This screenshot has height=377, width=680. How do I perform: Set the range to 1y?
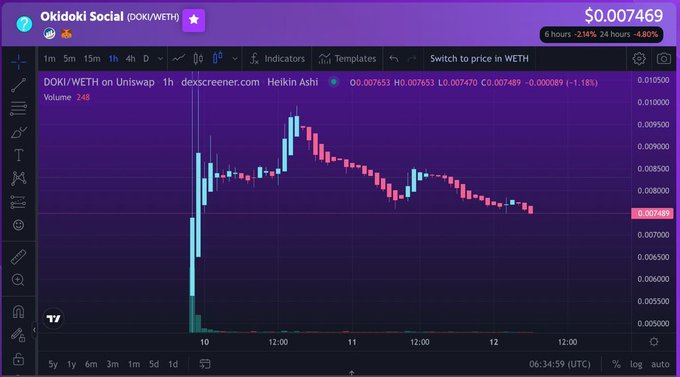coord(72,364)
